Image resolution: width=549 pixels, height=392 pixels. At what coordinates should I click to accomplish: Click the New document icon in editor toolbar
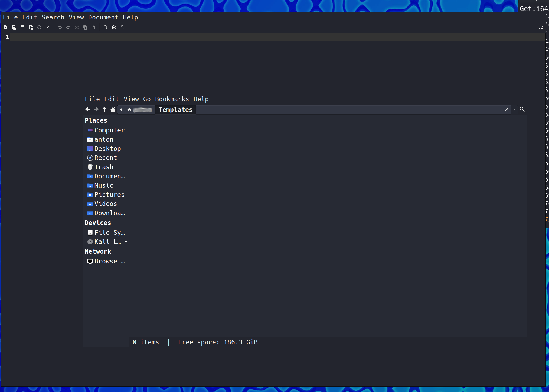6,27
